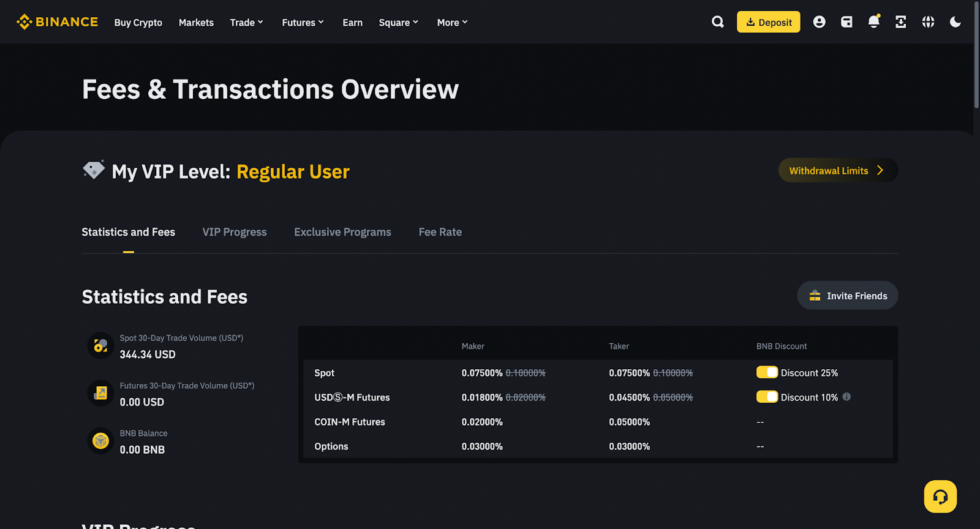Select the Statistics and Fees tab
Viewport: 980px width, 529px height.
tap(129, 232)
